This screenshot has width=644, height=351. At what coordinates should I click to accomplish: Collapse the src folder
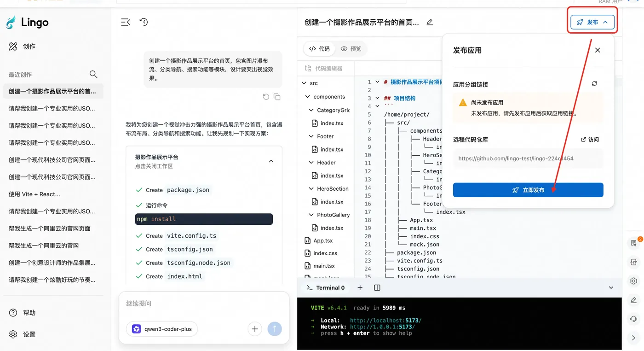pyautogui.click(x=304, y=83)
